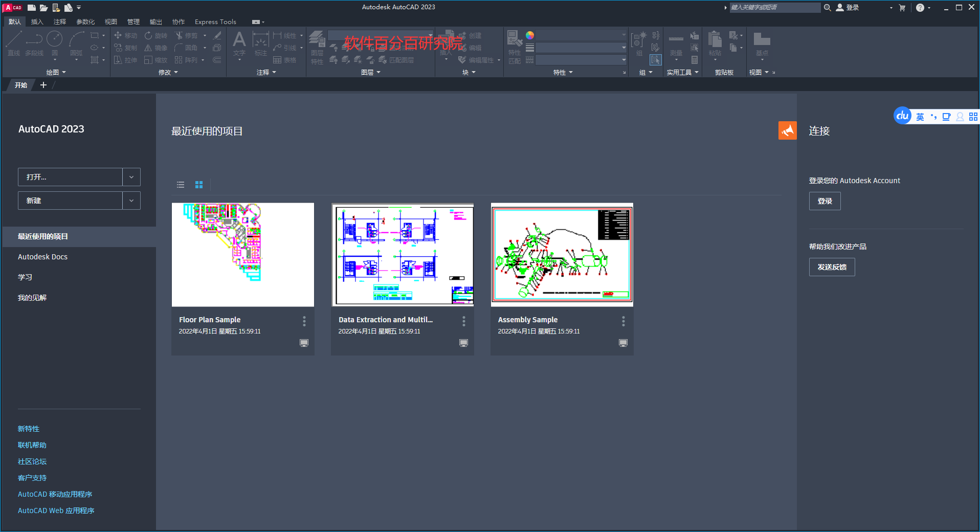Viewport: 980px width, 532px height.
Task: Open Layer Properties (图层特性)
Action: coord(317,47)
